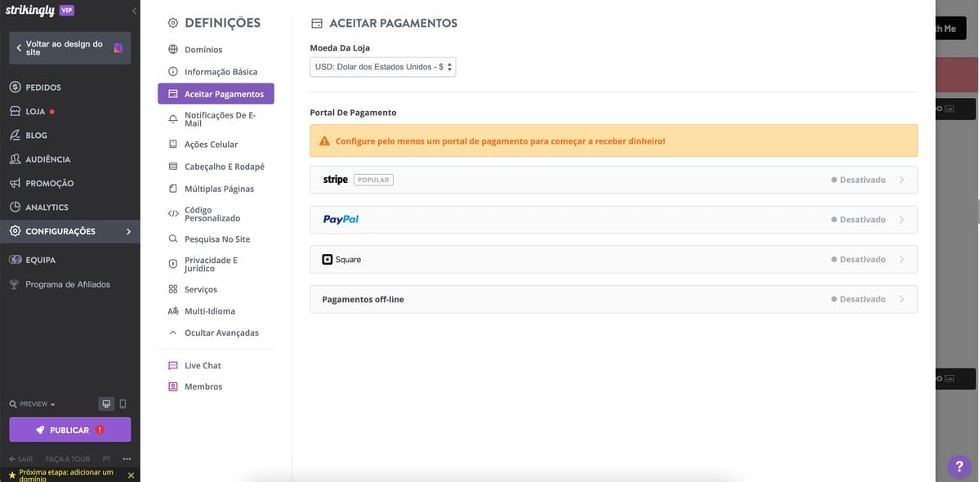The height and width of the screenshot is (482, 980).
Task: Click the Membros icon in settings list
Action: [x=173, y=387]
